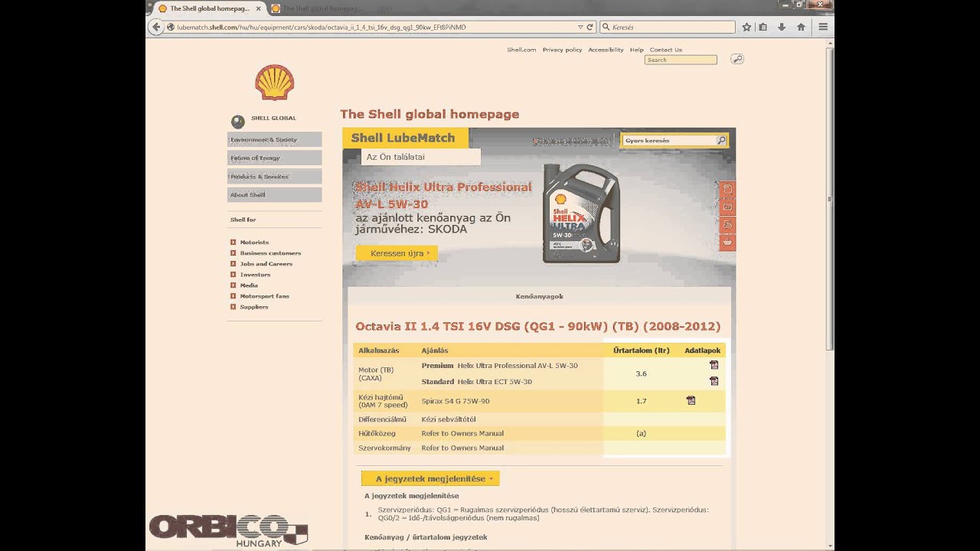Open the Motorsport fans link
This screenshot has height=551, width=980.
pyautogui.click(x=264, y=295)
